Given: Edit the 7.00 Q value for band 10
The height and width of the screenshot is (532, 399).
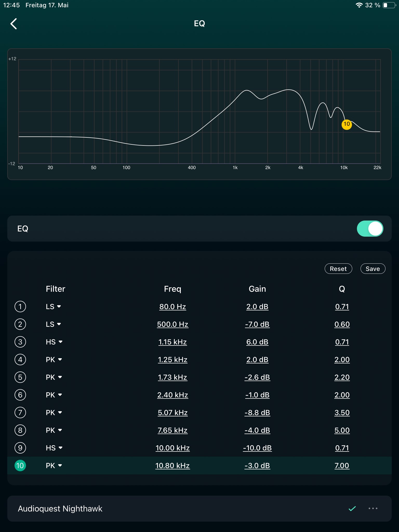Looking at the screenshot, I should [342, 465].
